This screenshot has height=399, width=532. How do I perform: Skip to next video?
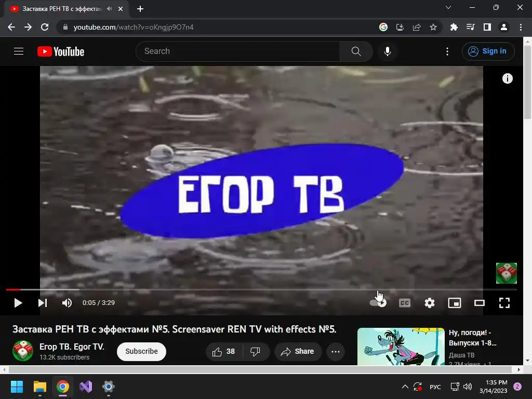pyautogui.click(x=43, y=303)
